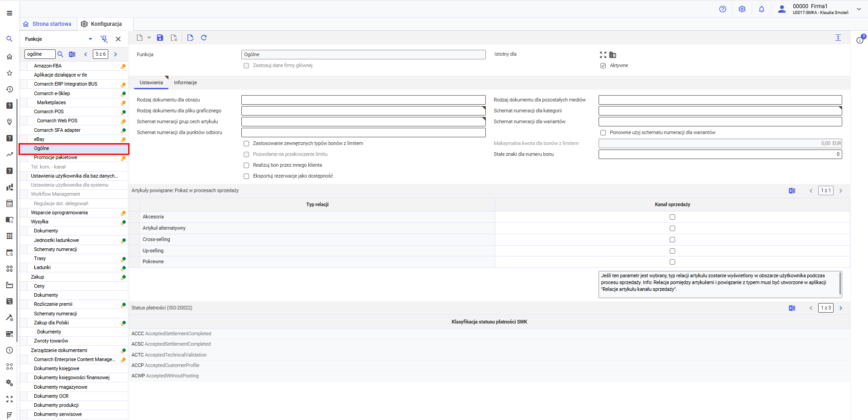Save the configuration with the floppy disk icon
The image size is (868, 420).
coord(160,38)
